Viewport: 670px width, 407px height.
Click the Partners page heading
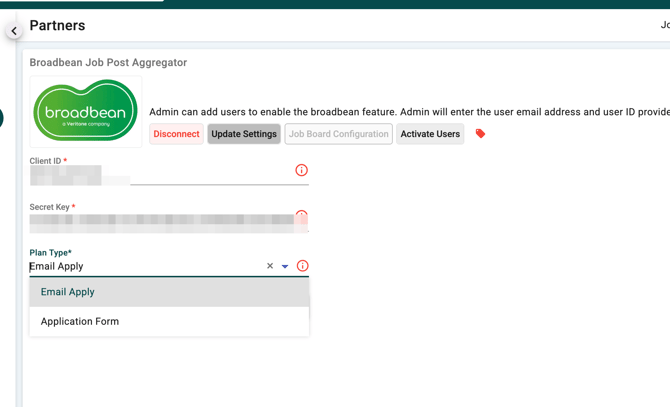click(57, 25)
